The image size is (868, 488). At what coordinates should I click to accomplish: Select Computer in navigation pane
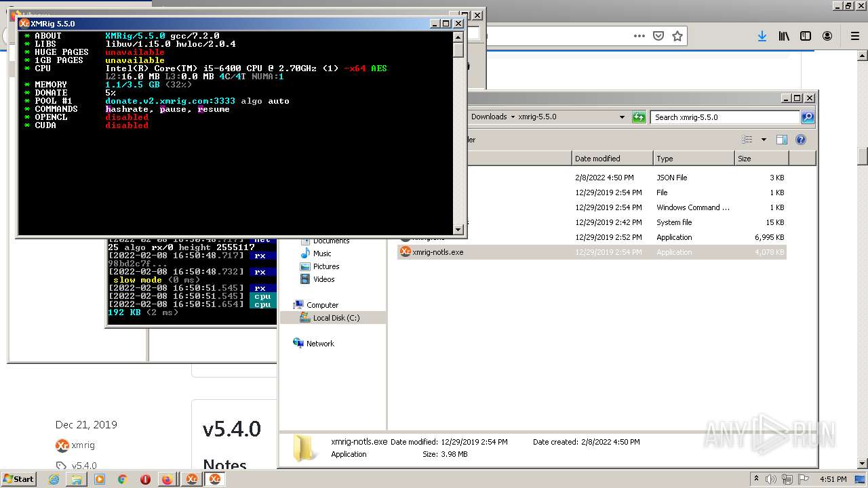pos(322,305)
